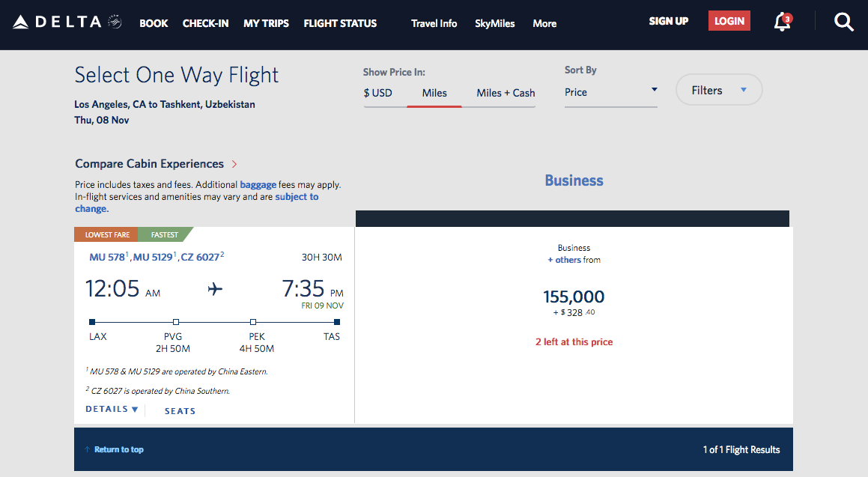The height and width of the screenshot is (477, 868).
Task: Open the Sort By Price dropdown
Action: (x=610, y=92)
